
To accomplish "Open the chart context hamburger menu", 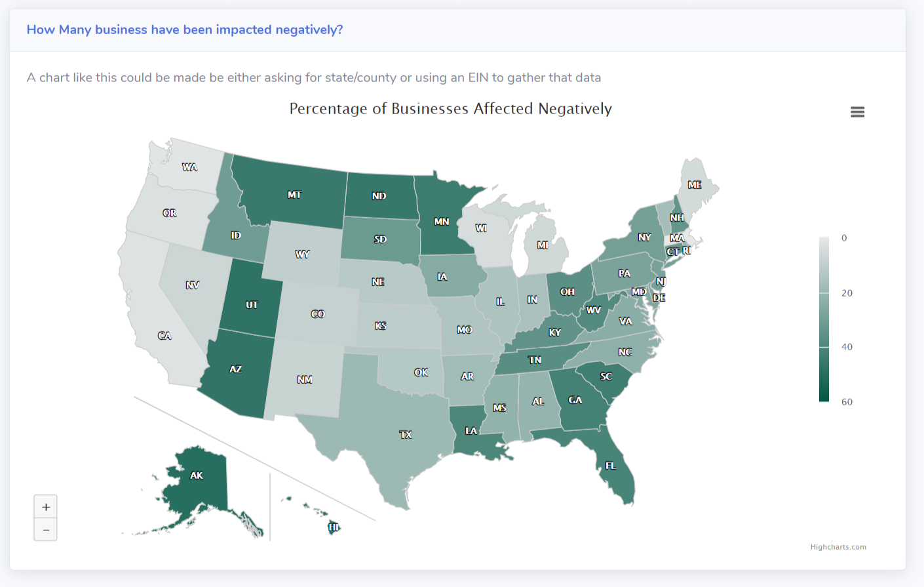I will [x=857, y=112].
